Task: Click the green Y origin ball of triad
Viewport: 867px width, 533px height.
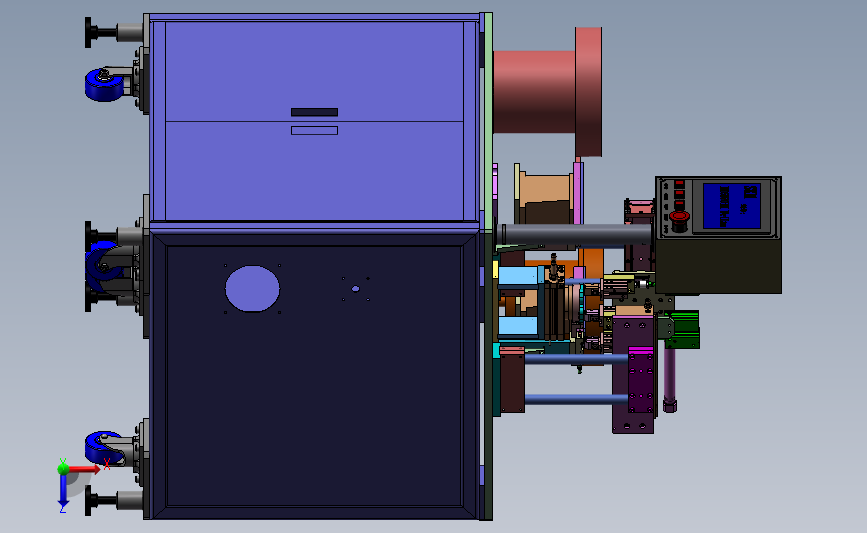Action: pyautogui.click(x=63, y=469)
